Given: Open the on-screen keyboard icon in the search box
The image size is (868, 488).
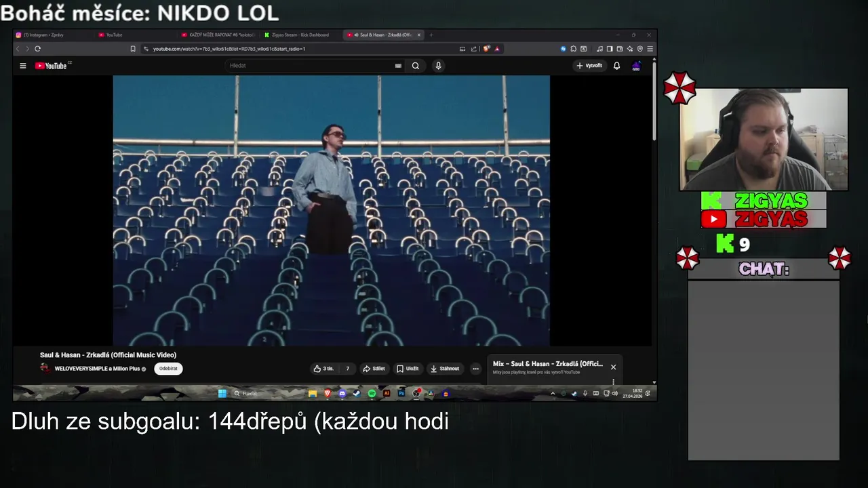Looking at the screenshot, I should [398, 66].
